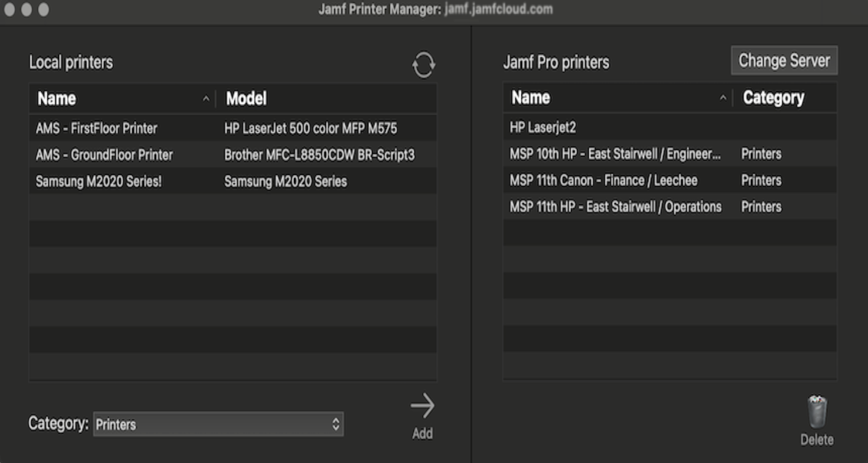Minimize the Jamf Printer Manager window
Image resolution: width=868 pixels, height=463 pixels.
[x=27, y=9]
